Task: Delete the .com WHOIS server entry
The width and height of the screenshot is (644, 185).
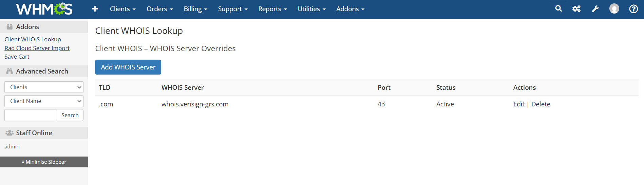Action: (541, 104)
